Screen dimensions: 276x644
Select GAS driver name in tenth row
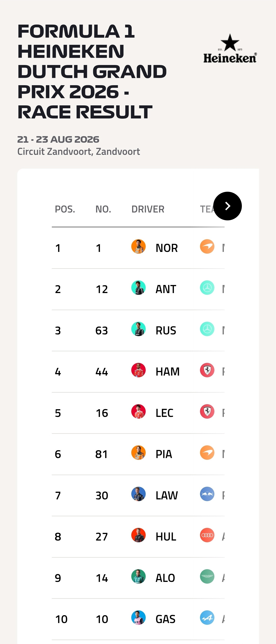165,619
